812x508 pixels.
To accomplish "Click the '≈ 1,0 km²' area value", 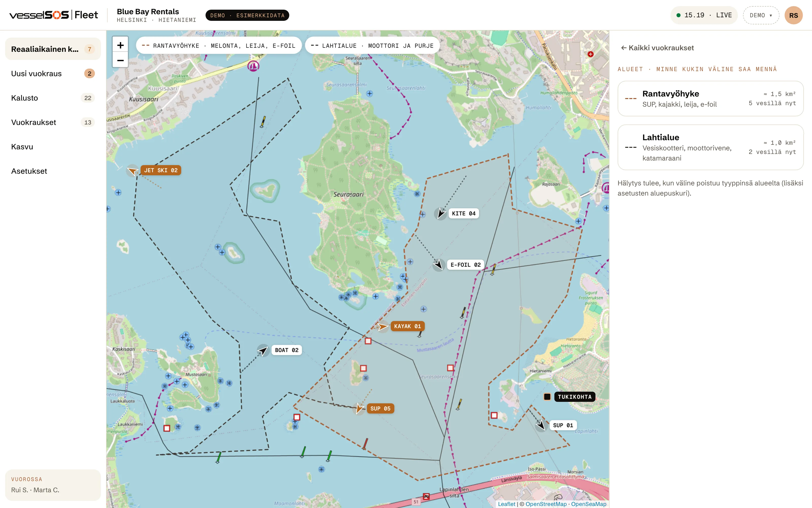I will click(x=780, y=142).
